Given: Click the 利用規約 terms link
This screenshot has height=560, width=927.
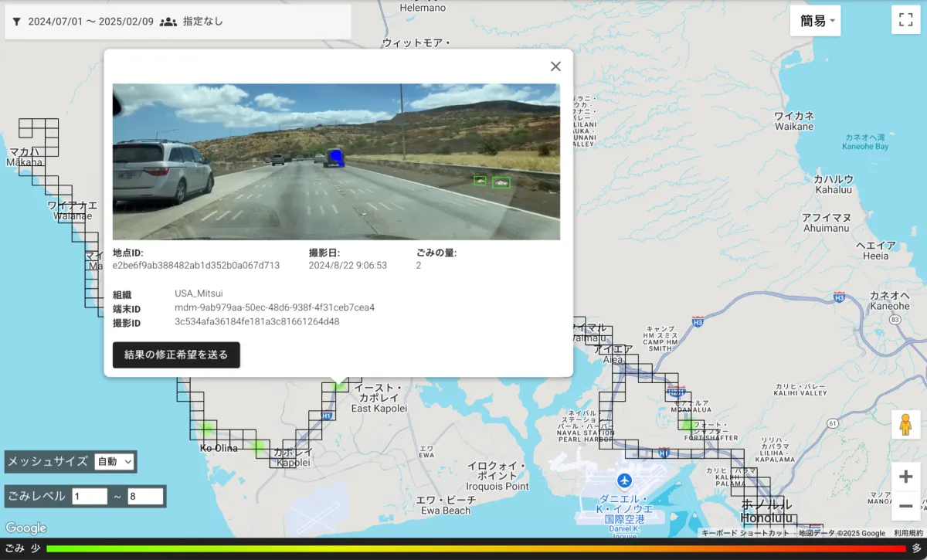Looking at the screenshot, I should click(x=908, y=533).
